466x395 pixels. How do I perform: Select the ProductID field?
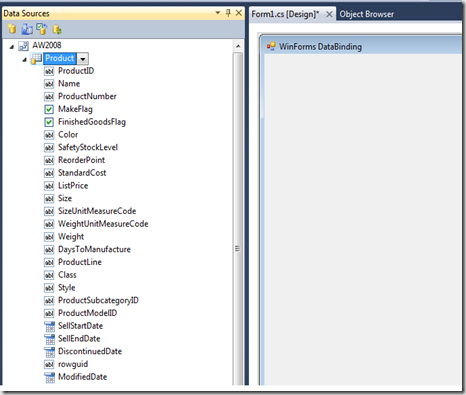(76, 71)
